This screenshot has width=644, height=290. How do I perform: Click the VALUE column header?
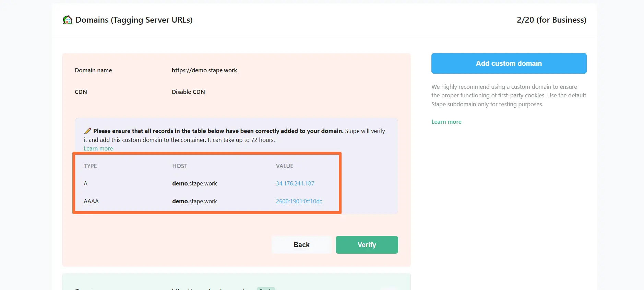pos(285,166)
